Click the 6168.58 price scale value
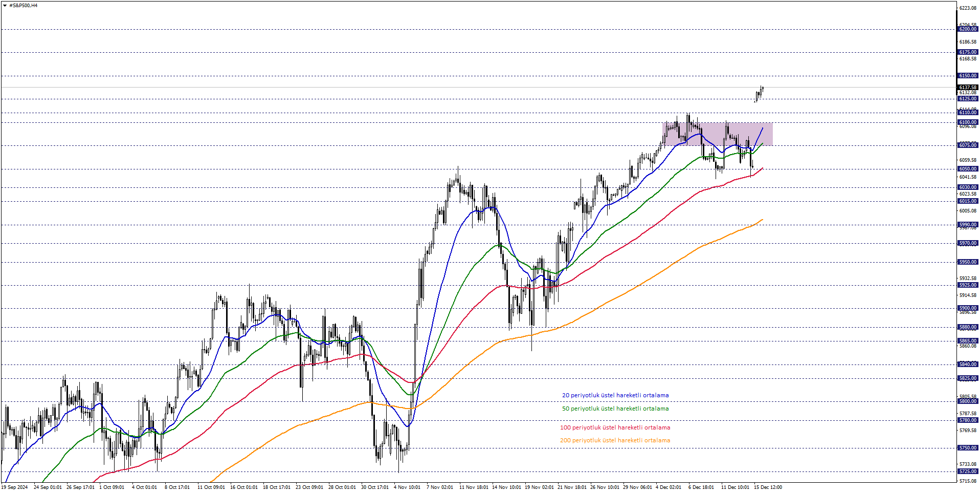 click(968, 59)
